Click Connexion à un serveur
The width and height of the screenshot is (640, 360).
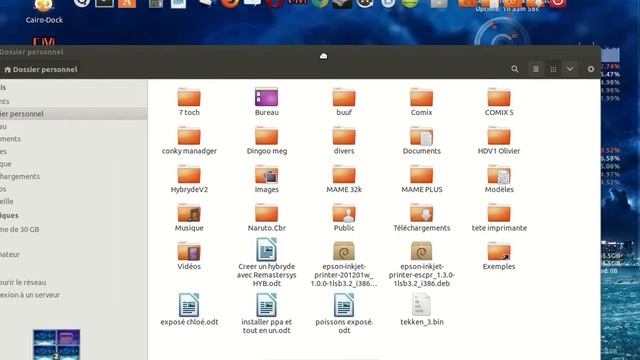click(73, 295)
